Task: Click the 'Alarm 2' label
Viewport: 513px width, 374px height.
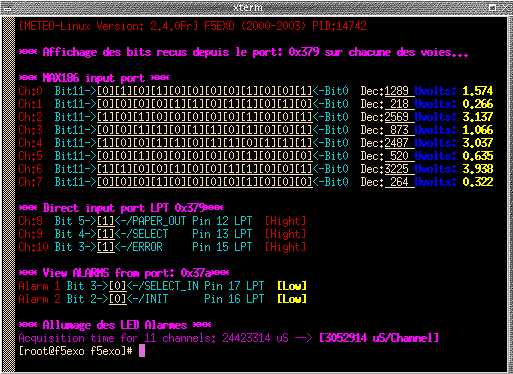Action: [39, 299]
